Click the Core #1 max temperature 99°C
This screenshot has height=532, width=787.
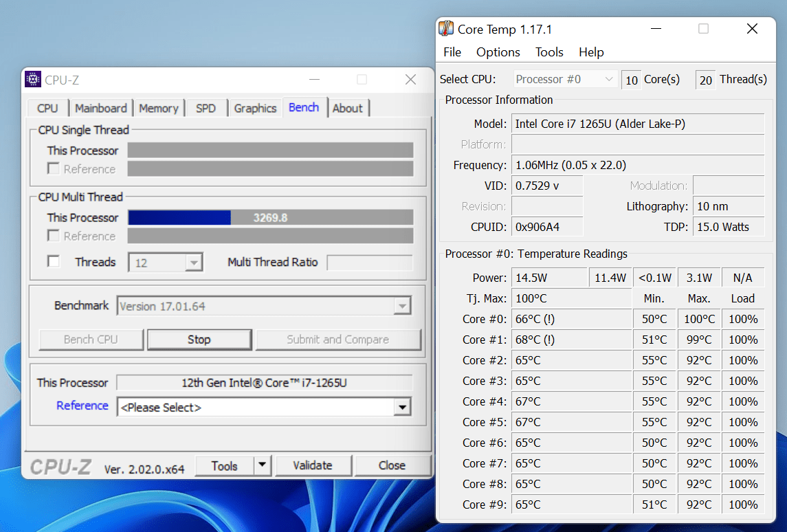tap(700, 340)
